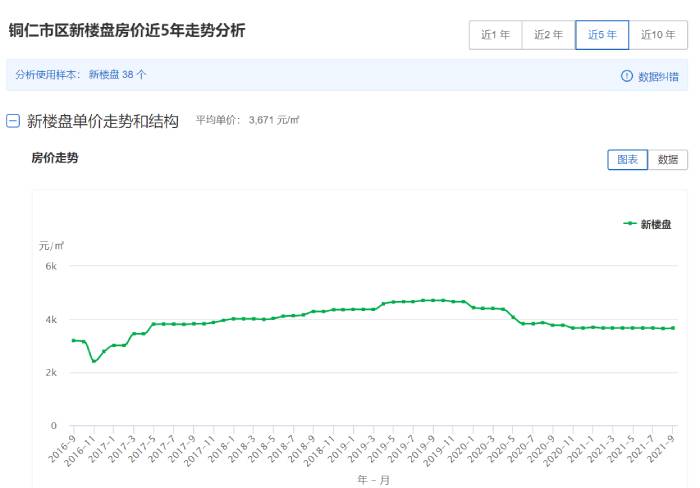Viewport: 700px width, 488px height.
Task: Click the 2019-9 peak data point
Action: (433, 300)
